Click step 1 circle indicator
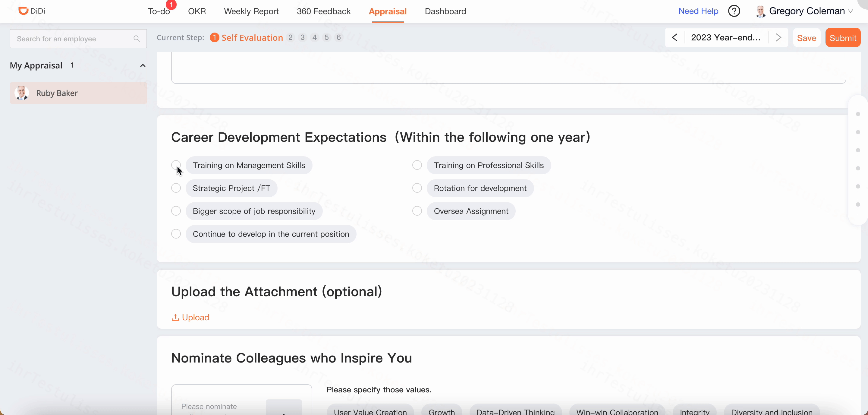The width and height of the screenshot is (868, 415). click(214, 37)
